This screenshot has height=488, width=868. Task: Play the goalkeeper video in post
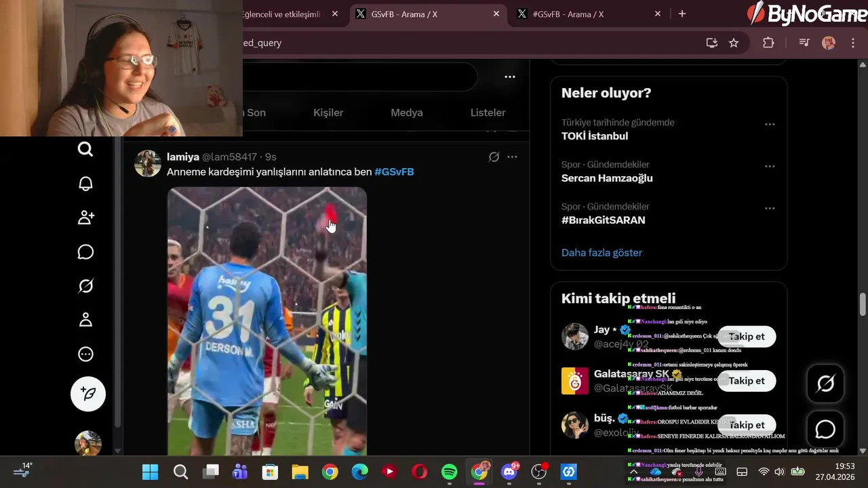coord(267,321)
